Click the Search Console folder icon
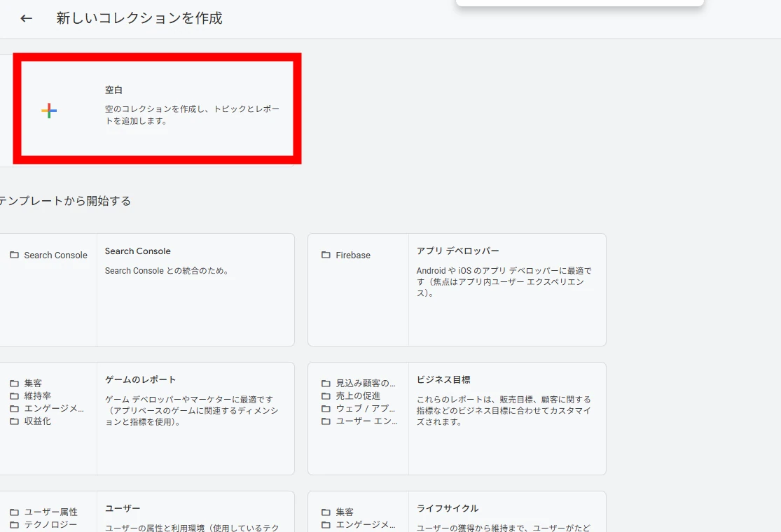The width and height of the screenshot is (781, 532). [14, 255]
